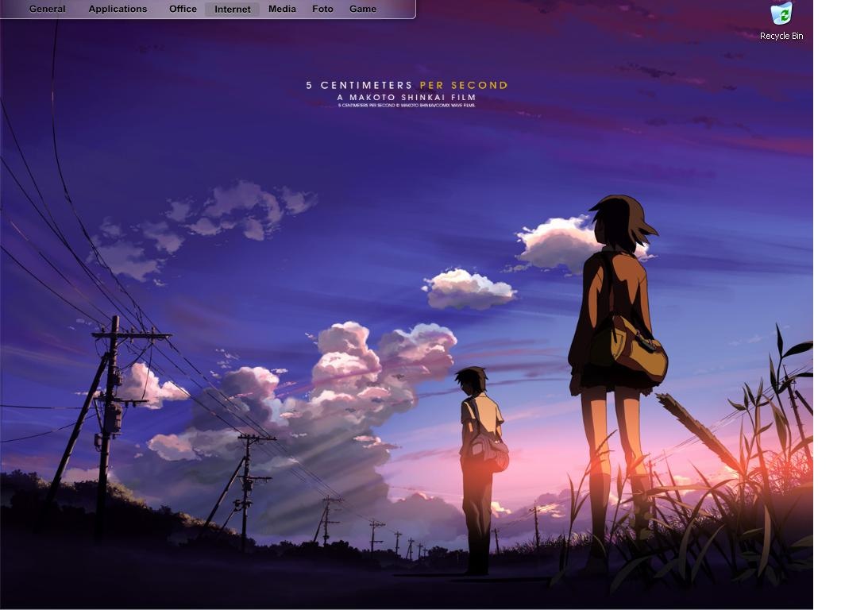Screen dimensions: 868x610
Task: Switch to the Media tab
Action: point(282,9)
